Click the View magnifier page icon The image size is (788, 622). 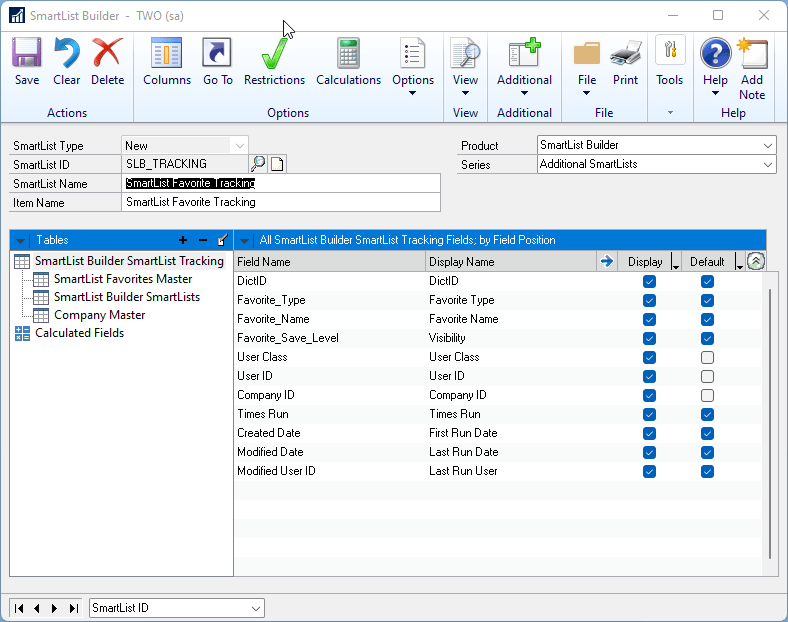(465, 52)
